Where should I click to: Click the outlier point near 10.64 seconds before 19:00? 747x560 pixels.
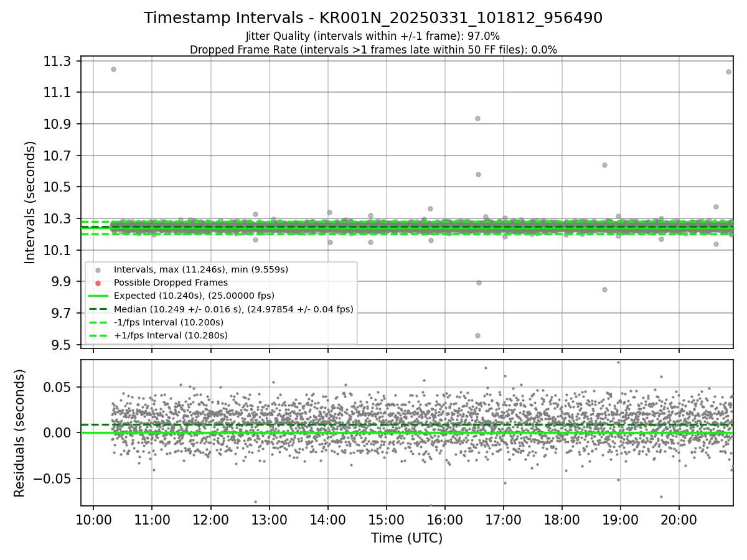(604, 165)
